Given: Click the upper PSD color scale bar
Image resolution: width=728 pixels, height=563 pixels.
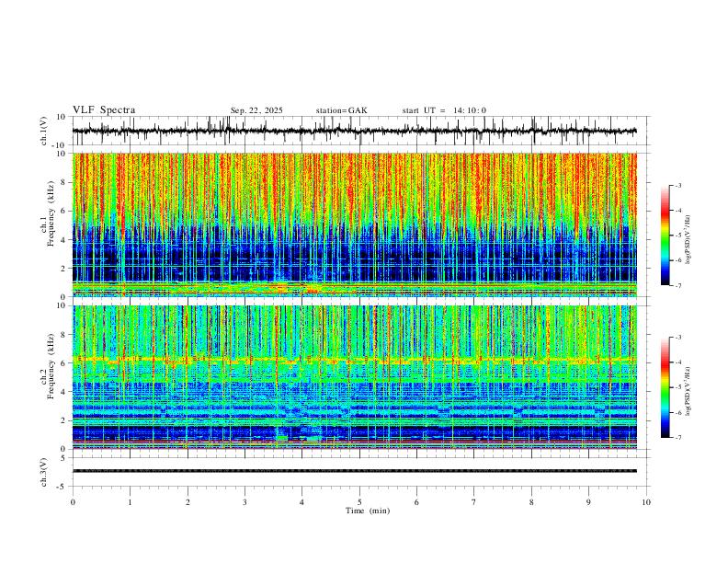Looking at the screenshot, I should tap(665, 236).
